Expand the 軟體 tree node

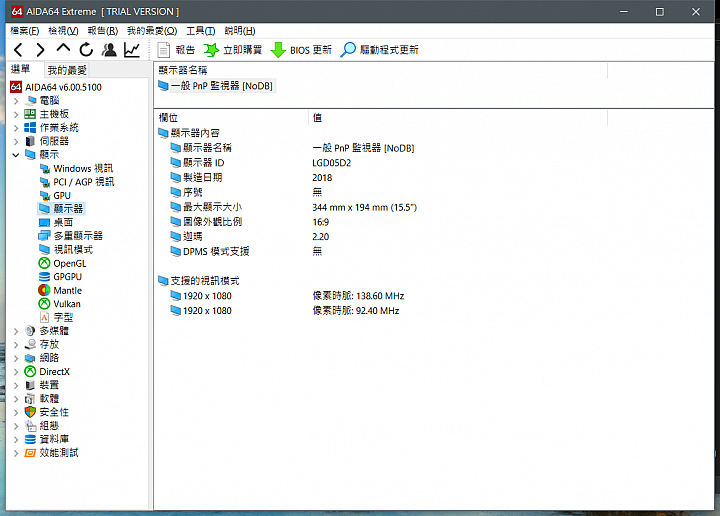coord(16,399)
